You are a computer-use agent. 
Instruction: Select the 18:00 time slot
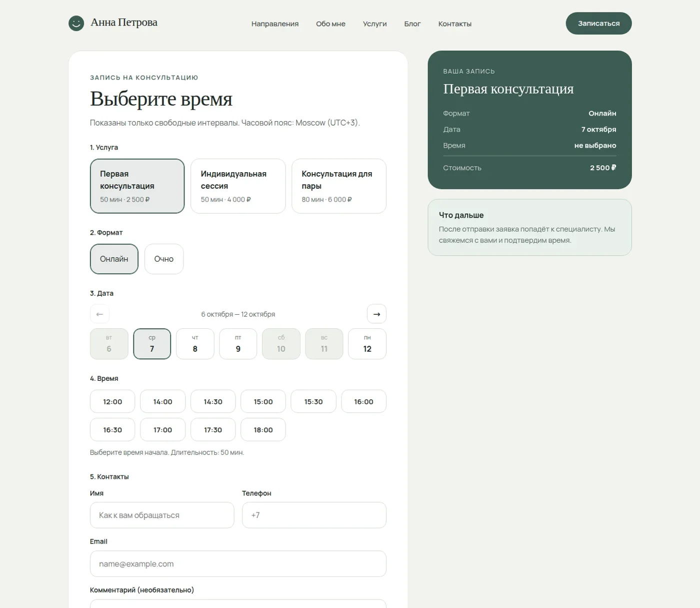263,429
